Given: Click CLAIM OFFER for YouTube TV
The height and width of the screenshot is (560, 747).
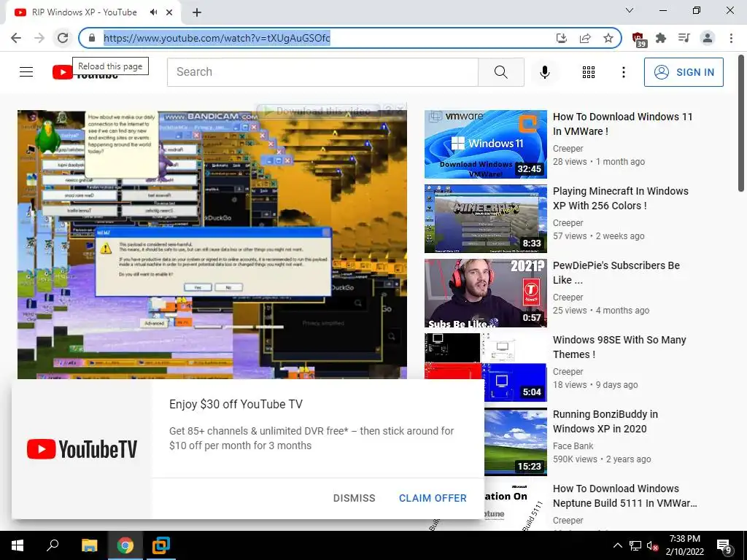Looking at the screenshot, I should point(433,498).
